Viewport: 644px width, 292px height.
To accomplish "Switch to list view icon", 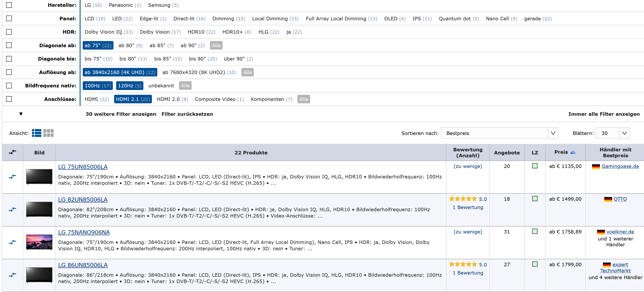I will 36,133.
